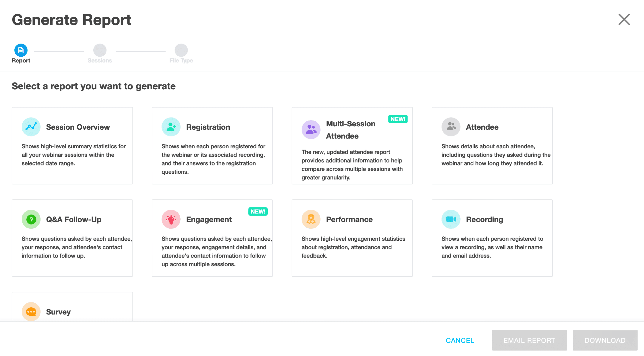Click the Email Report button
This screenshot has width=644, height=356.
tap(529, 340)
